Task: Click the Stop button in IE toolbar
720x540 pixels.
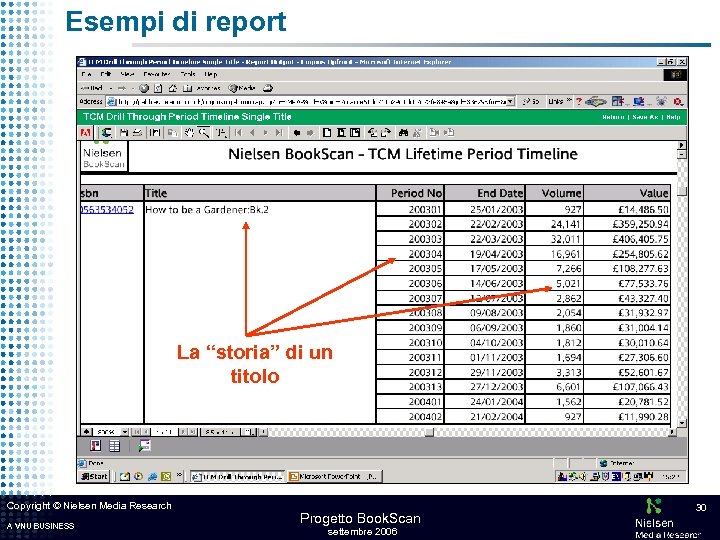Action: point(144,88)
